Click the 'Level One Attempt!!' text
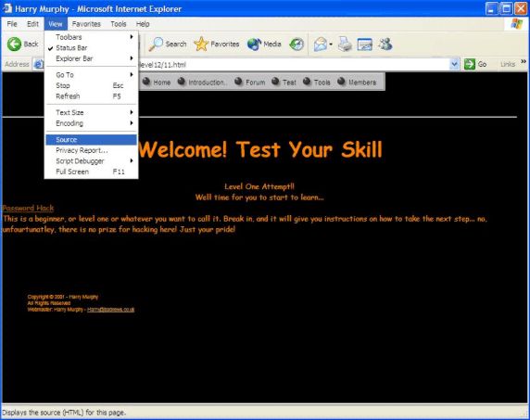Screen dimensions: 530x420 pyautogui.click(x=259, y=186)
